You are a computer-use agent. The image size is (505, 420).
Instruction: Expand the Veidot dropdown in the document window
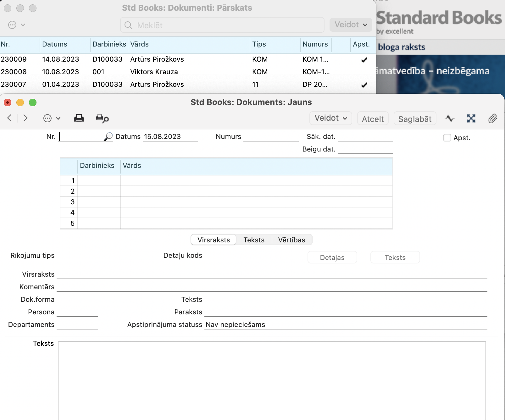[330, 118]
